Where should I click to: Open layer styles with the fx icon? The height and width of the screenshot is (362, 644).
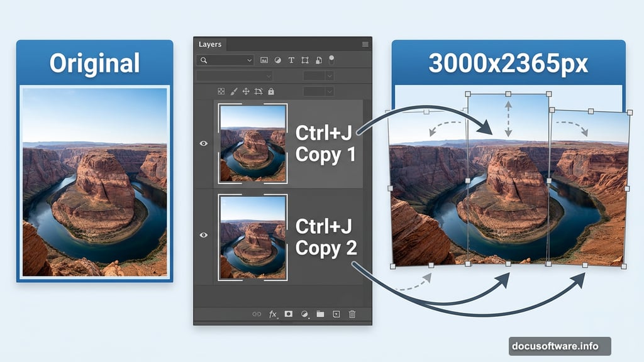pos(272,314)
